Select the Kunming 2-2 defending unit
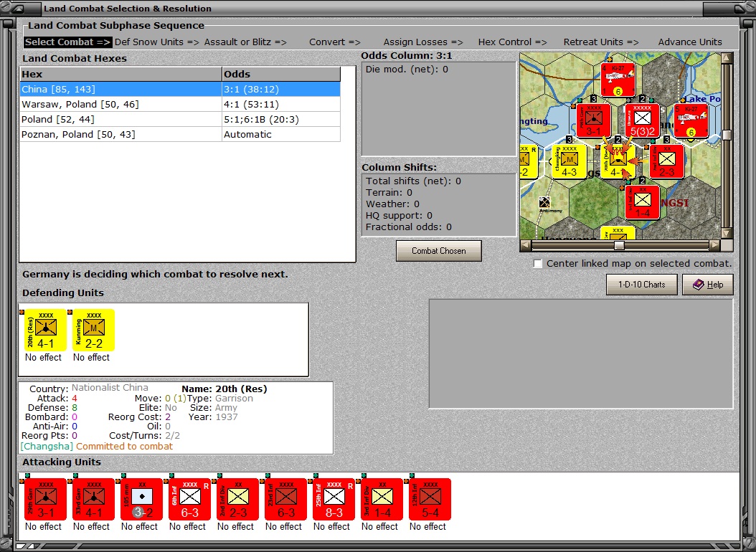The image size is (756, 552). [93, 330]
